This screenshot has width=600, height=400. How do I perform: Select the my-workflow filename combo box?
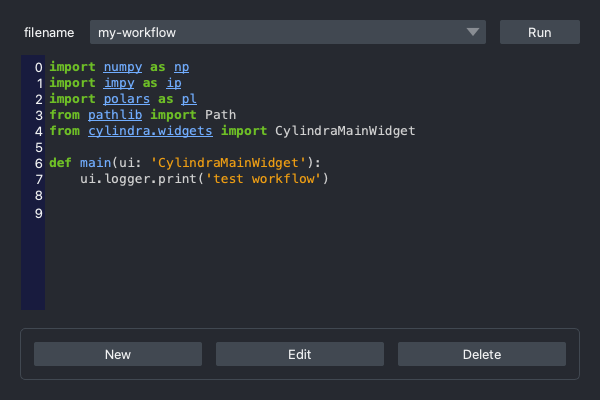pyautogui.click(x=288, y=32)
